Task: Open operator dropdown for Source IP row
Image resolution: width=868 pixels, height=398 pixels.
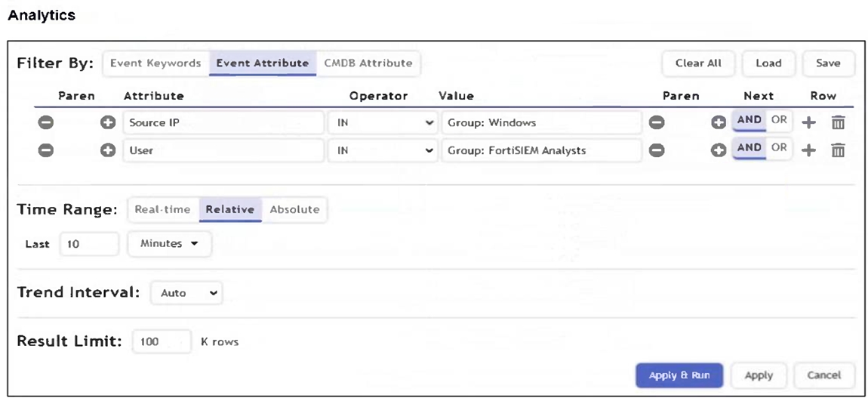Action: coord(382,122)
